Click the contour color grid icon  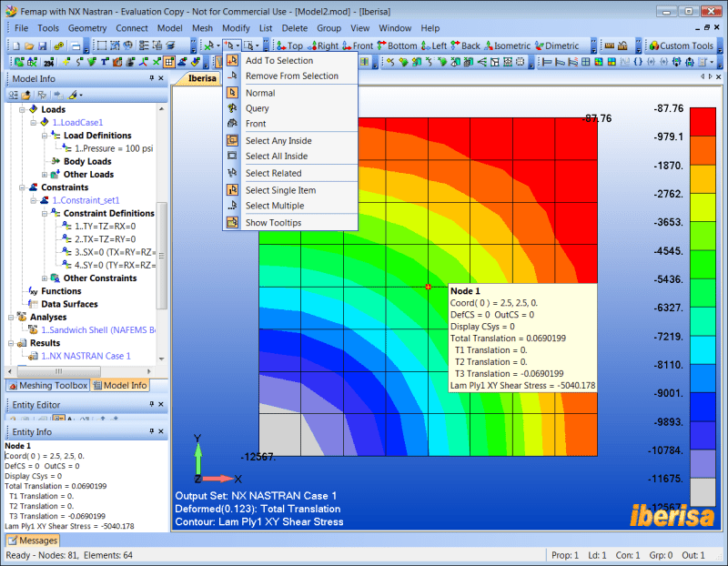click(599, 62)
